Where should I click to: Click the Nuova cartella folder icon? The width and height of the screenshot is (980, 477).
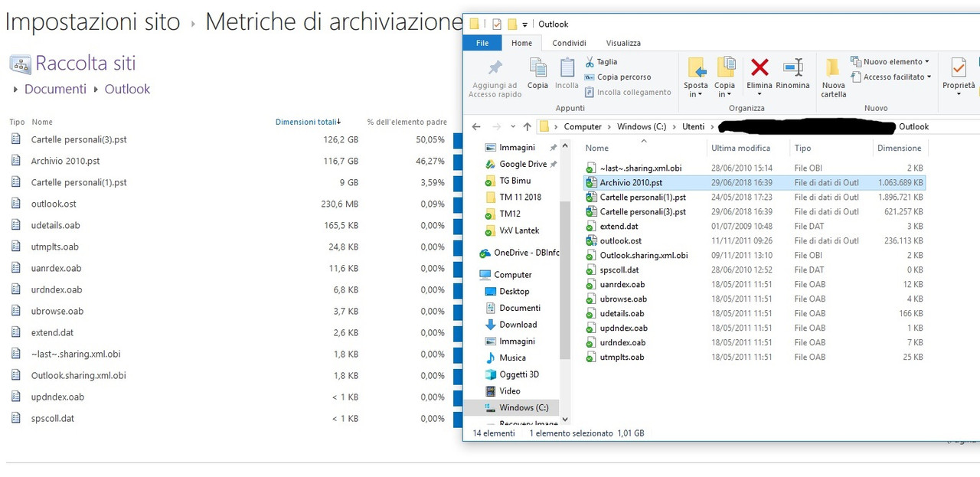[832, 67]
